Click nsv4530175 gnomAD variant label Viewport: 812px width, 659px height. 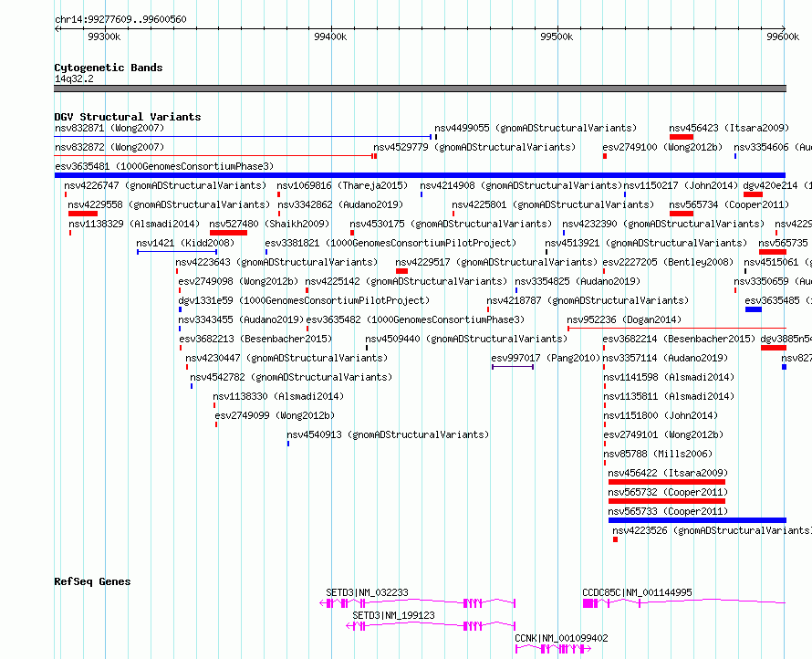click(451, 224)
